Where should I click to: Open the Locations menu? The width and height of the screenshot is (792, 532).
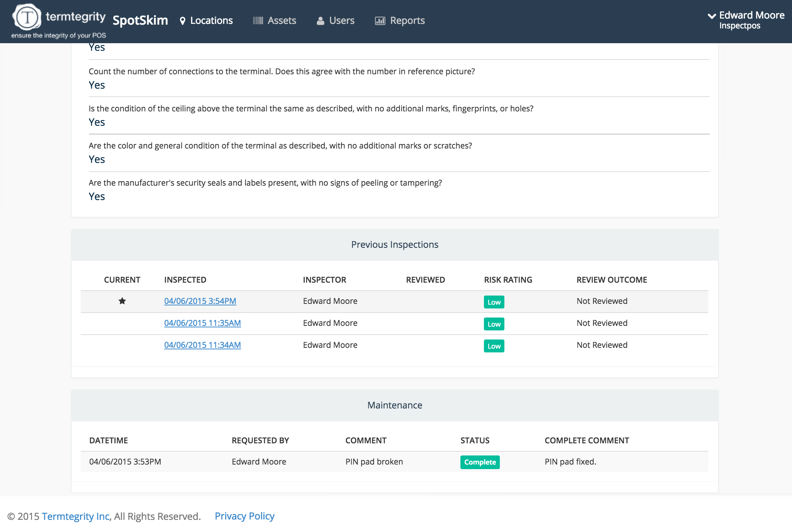(206, 20)
